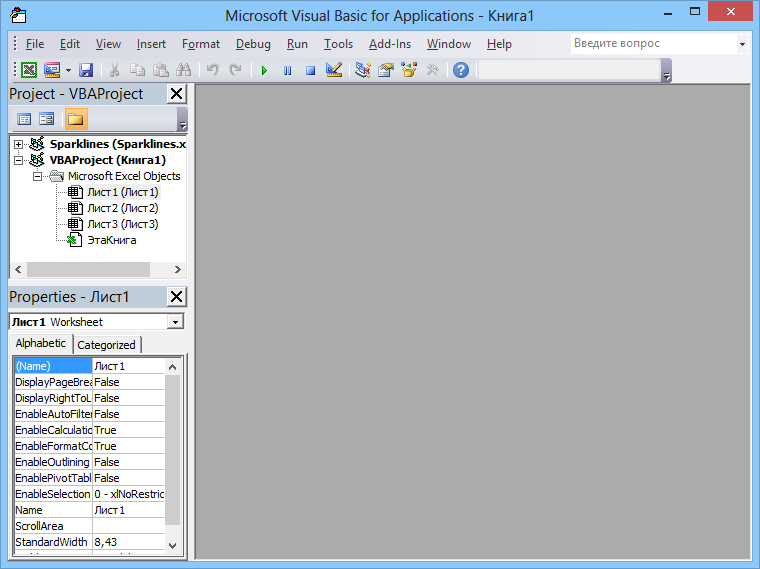Click the Paste clipboard icon

160,70
